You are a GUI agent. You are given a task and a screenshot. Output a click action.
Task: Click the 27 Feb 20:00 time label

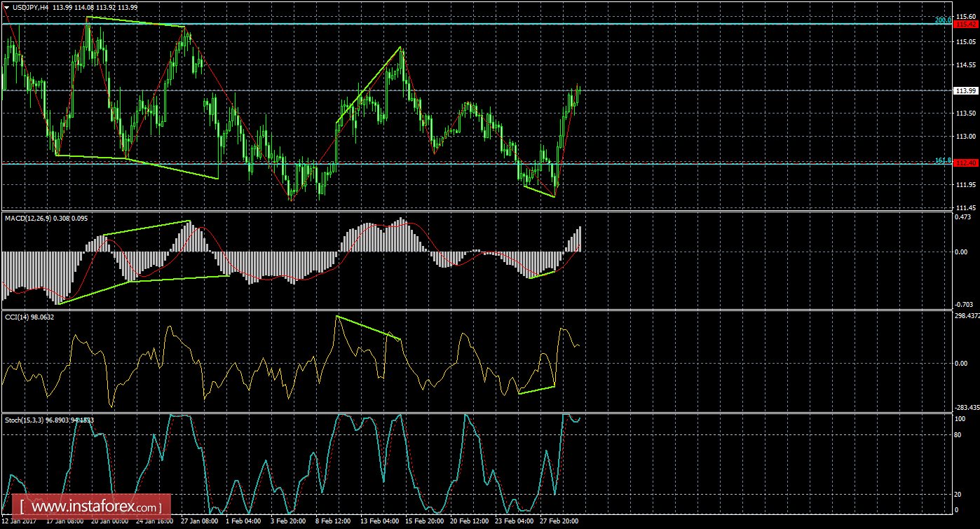coord(559,522)
